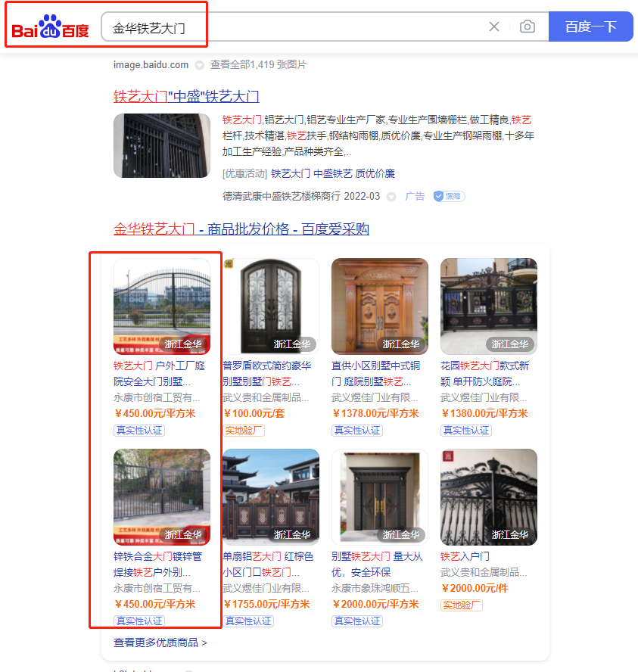Open product title 铁艺大门 户外工厂庭院安全大门别墅
The height and width of the screenshot is (672, 638).
[160, 374]
